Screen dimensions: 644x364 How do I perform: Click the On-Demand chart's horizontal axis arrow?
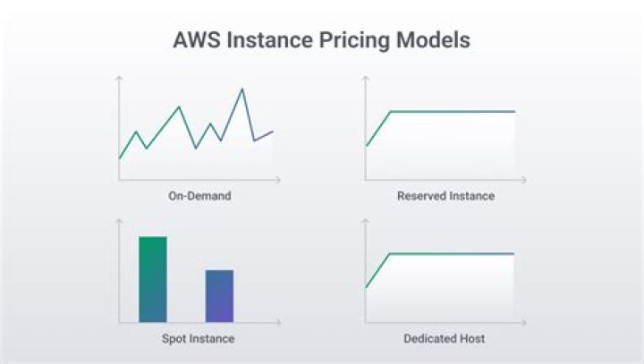point(277,180)
